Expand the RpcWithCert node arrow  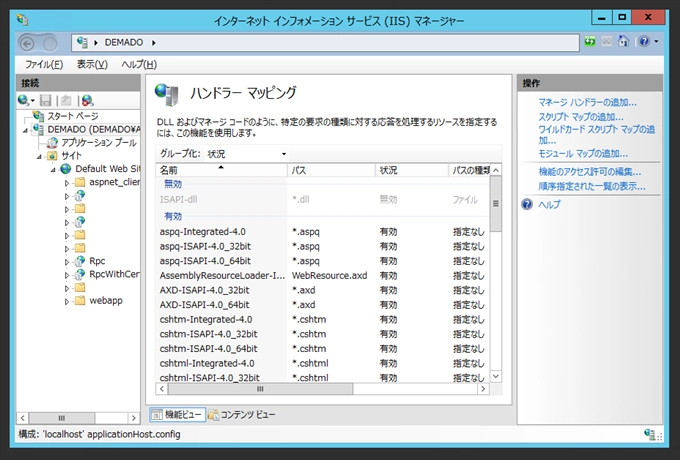tap(67, 275)
